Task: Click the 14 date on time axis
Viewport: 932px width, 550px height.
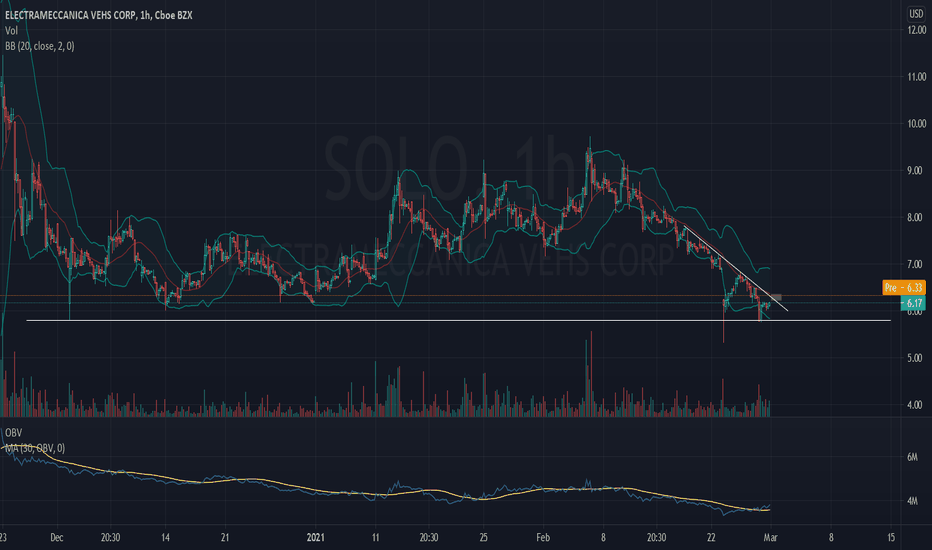Action: [x=165, y=538]
